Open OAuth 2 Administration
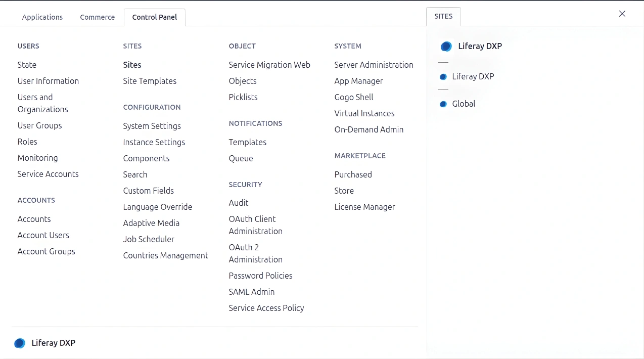Image resolution: width=644 pixels, height=359 pixels. [255, 253]
